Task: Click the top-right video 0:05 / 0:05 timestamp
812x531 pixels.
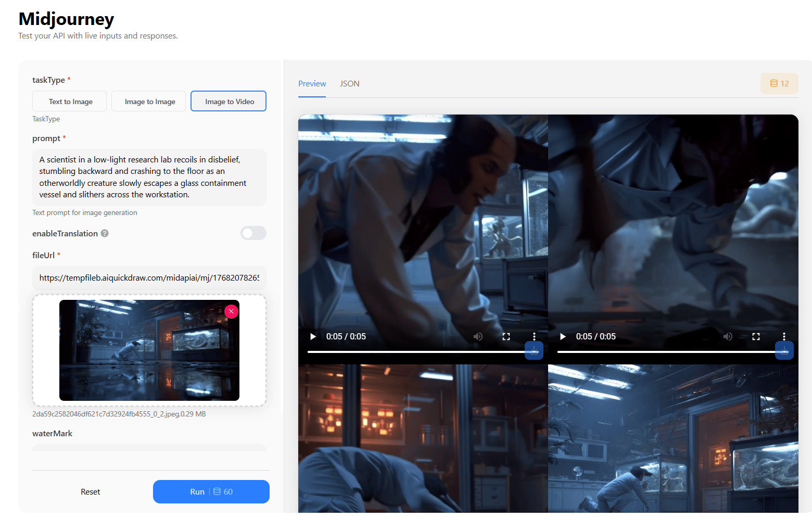Action: [x=596, y=336]
